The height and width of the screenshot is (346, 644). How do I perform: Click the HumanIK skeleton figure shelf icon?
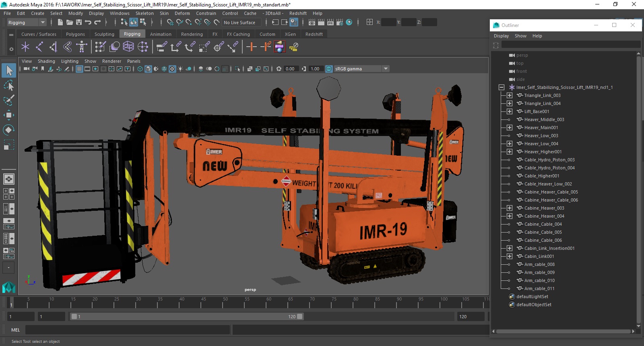pos(82,47)
